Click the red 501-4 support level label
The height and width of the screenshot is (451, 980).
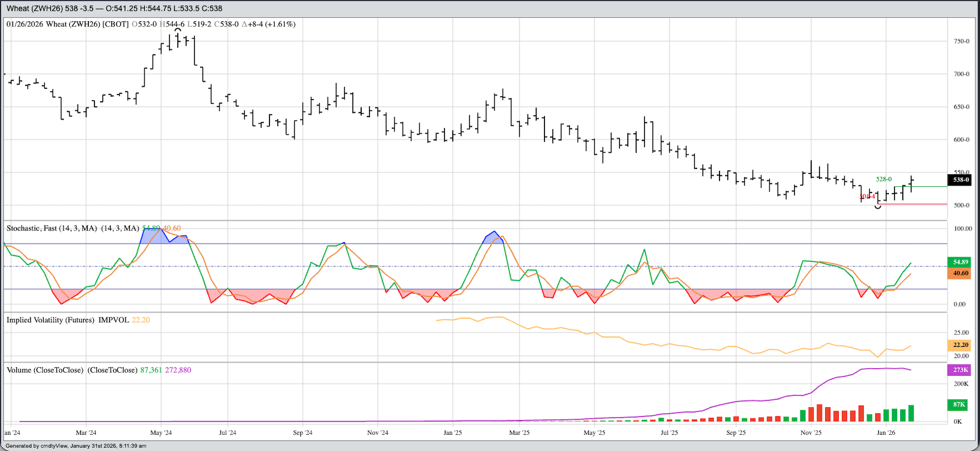pos(867,196)
